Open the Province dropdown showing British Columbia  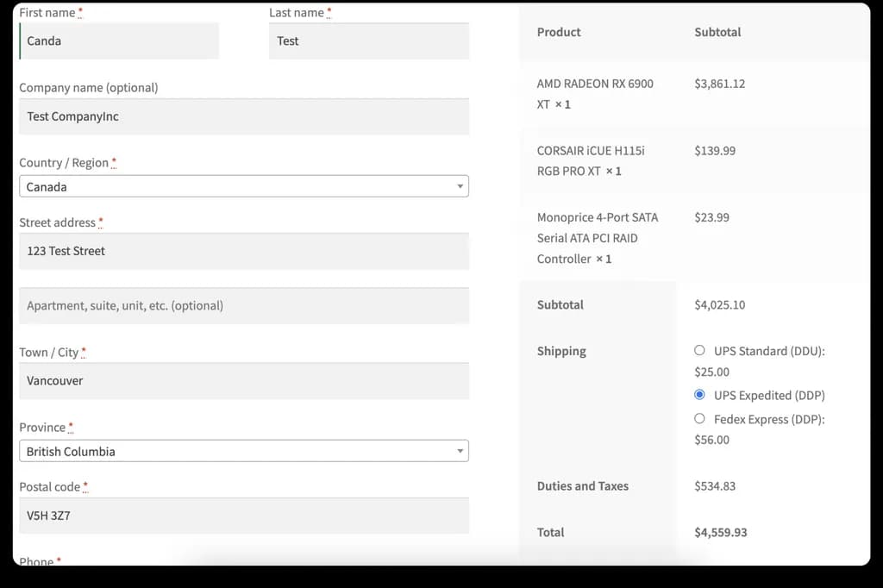pyautogui.click(x=244, y=451)
